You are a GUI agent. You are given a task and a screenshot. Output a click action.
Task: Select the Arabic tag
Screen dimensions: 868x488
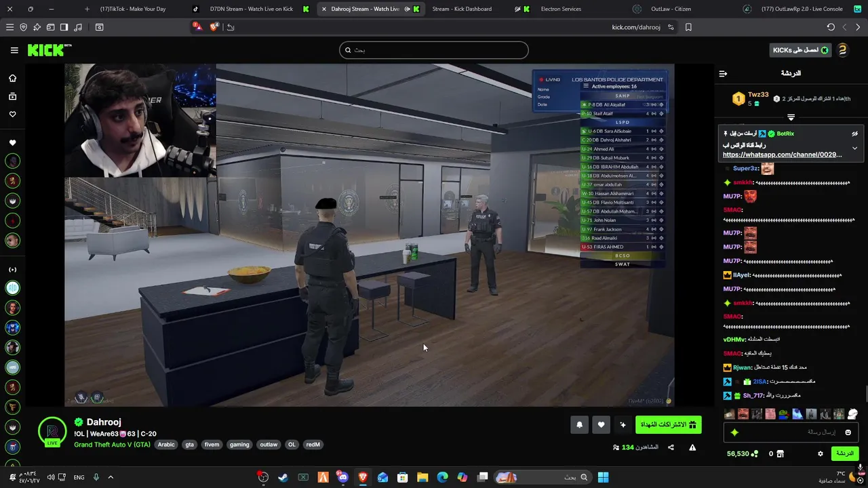click(x=166, y=445)
